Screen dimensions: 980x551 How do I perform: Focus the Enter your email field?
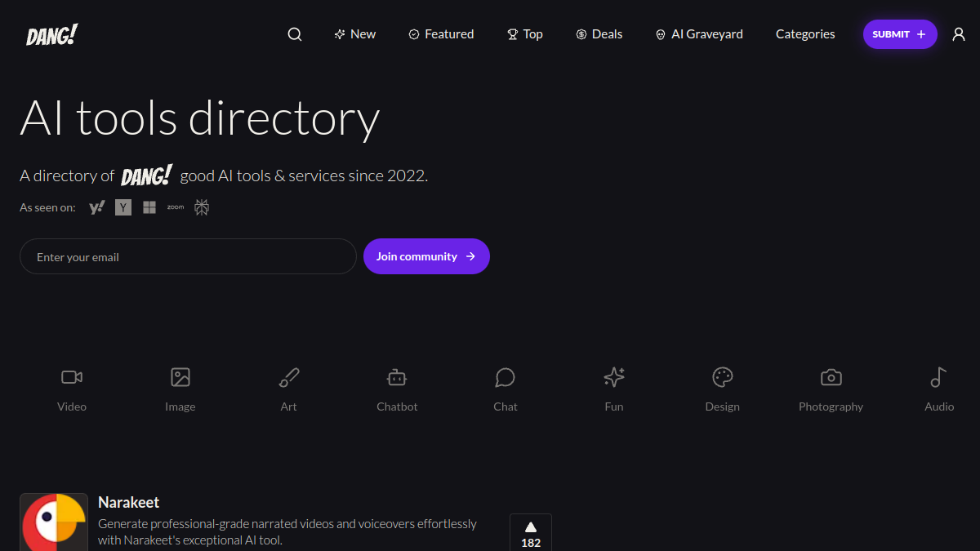pos(188,256)
